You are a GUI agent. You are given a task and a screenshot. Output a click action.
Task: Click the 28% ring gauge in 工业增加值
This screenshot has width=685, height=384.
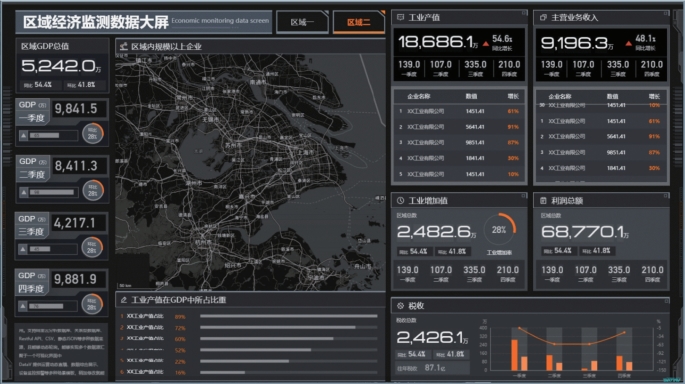click(x=499, y=230)
